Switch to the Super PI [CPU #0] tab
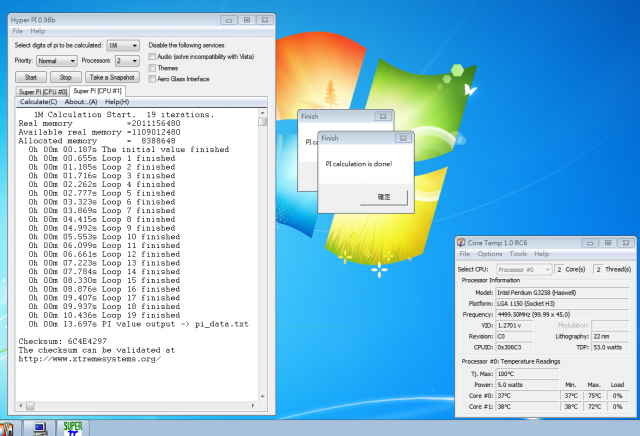 pyautogui.click(x=42, y=92)
